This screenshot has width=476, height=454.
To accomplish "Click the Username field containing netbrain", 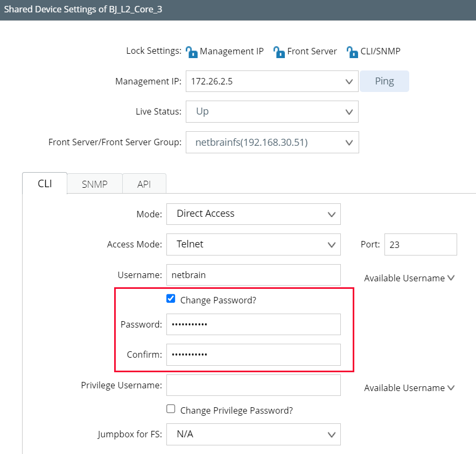I will point(253,275).
